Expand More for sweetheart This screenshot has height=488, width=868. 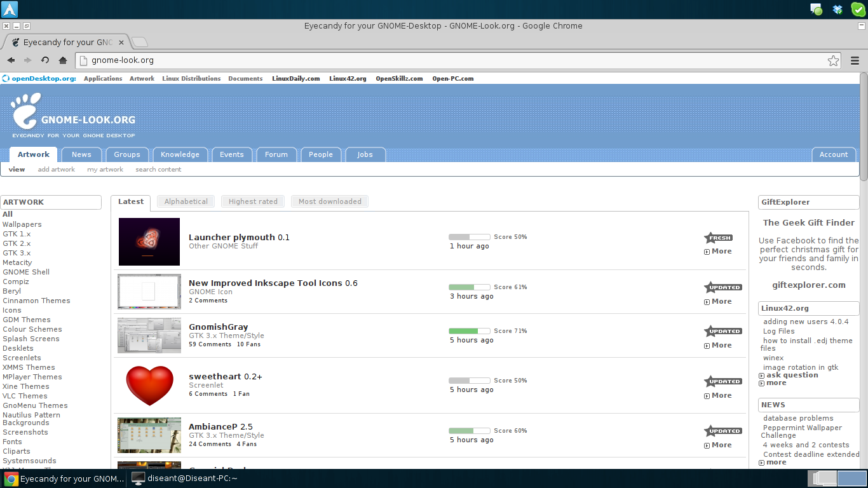718,395
